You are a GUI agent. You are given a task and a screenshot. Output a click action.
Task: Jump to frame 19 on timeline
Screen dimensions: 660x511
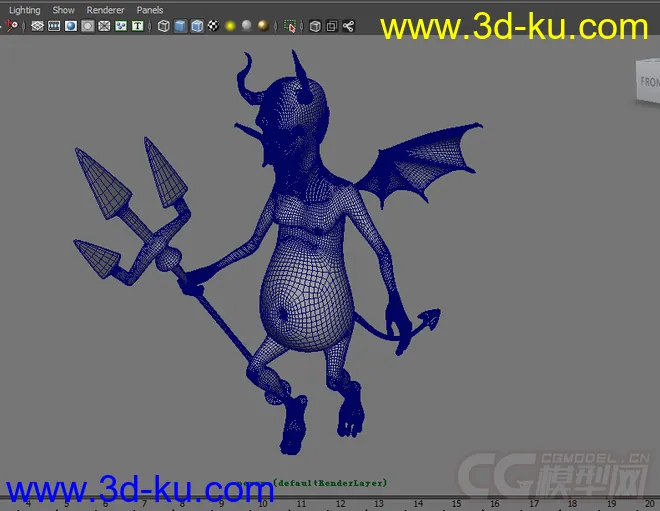click(611, 503)
